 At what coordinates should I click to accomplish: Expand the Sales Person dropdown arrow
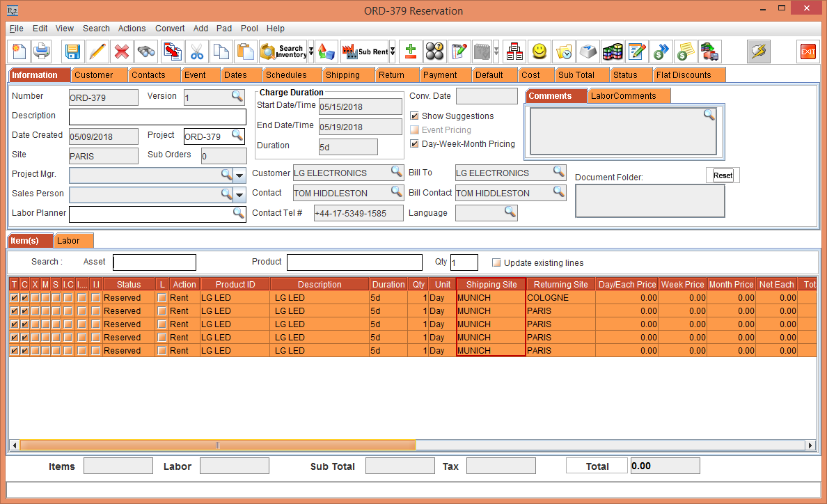click(239, 194)
